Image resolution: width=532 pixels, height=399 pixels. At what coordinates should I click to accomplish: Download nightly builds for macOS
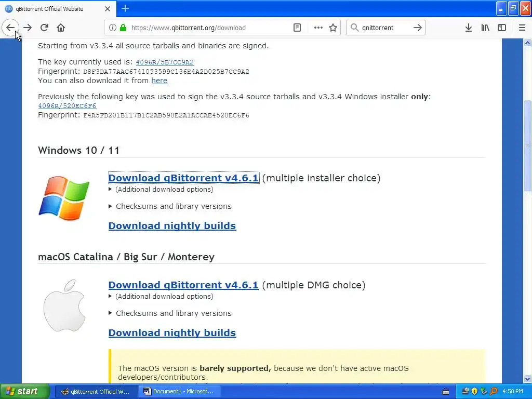point(172,333)
